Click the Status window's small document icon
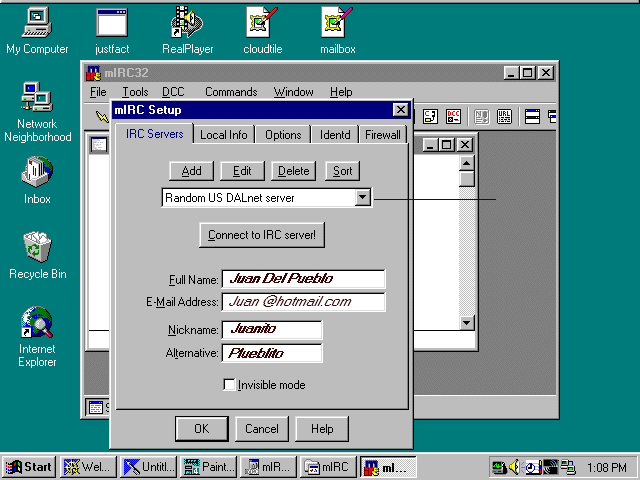 [99, 144]
